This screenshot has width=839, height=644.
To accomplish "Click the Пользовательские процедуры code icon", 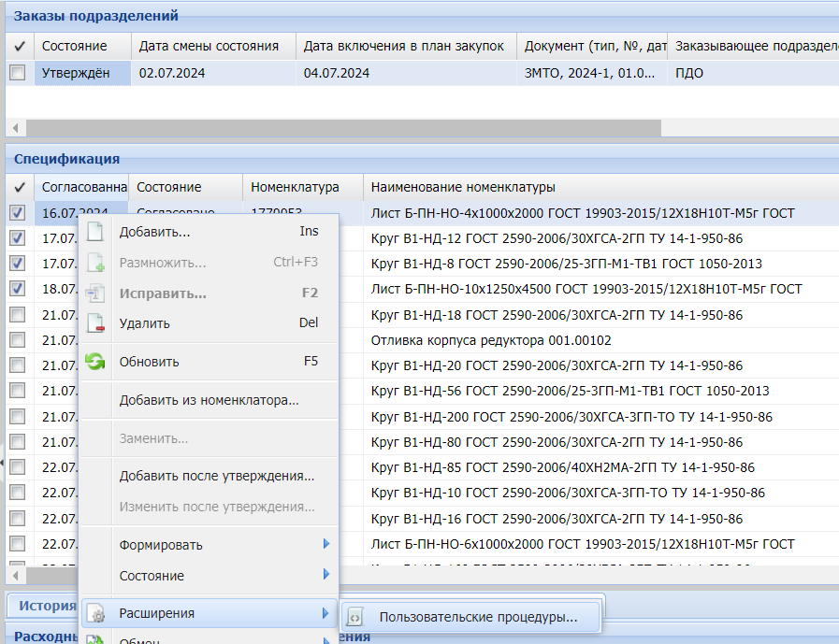I will coord(355,617).
